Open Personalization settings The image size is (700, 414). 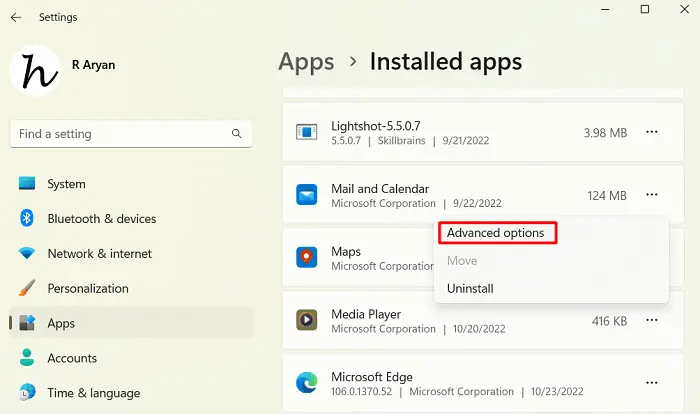131,288
